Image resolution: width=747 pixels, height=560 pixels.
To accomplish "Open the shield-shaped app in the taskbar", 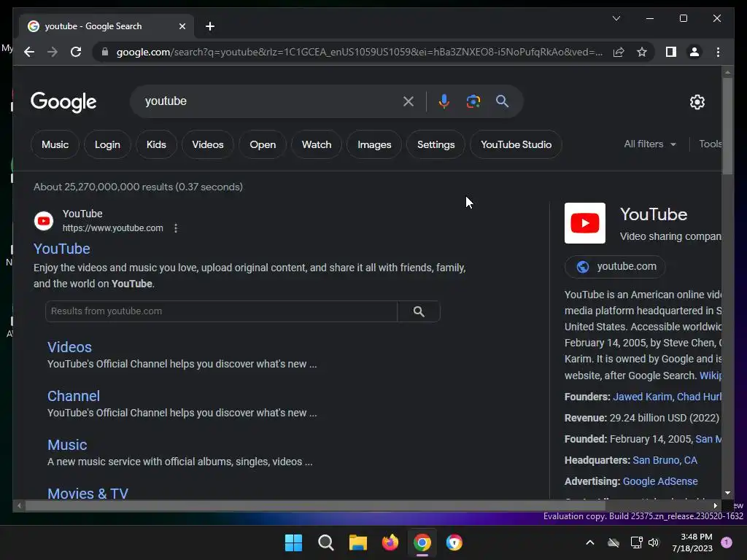I will pyautogui.click(x=454, y=542).
